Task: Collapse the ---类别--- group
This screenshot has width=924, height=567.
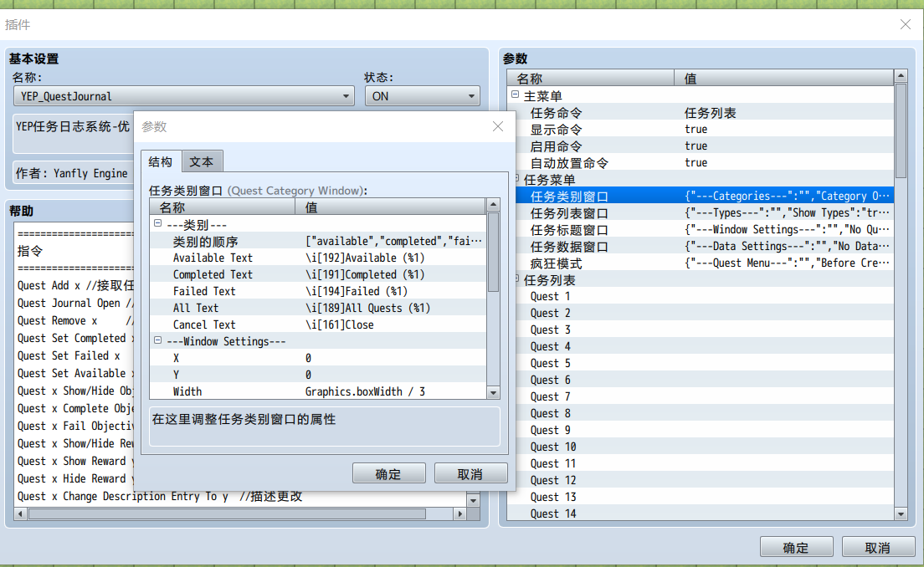Action: coord(158,224)
